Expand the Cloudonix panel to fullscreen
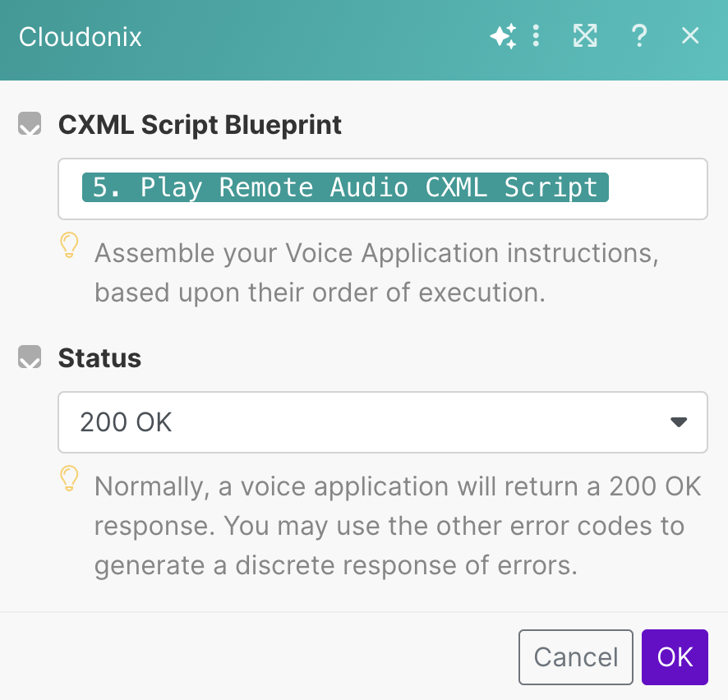The width and height of the screenshot is (728, 700). click(585, 36)
